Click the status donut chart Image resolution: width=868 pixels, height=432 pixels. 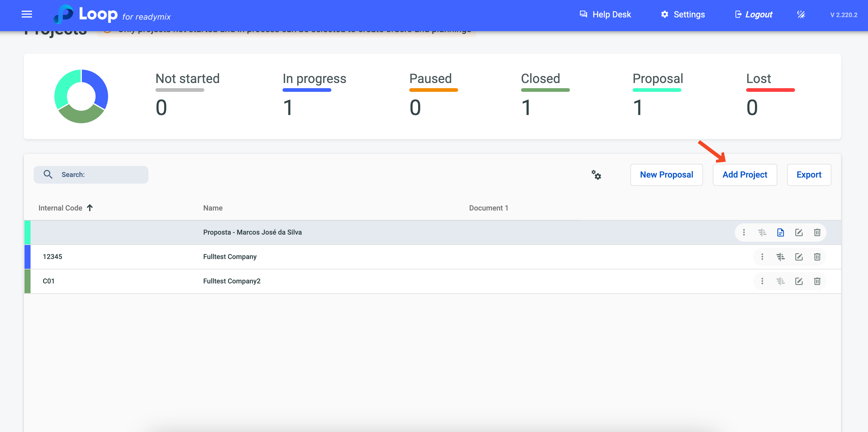coord(81,96)
